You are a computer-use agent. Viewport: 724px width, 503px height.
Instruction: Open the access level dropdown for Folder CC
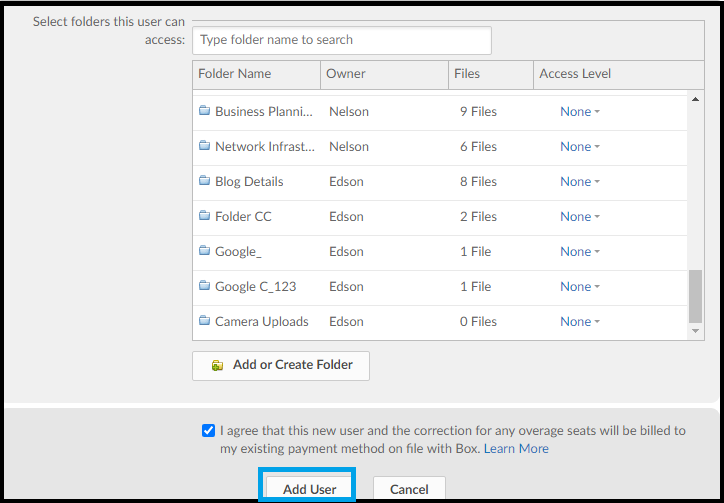(579, 217)
